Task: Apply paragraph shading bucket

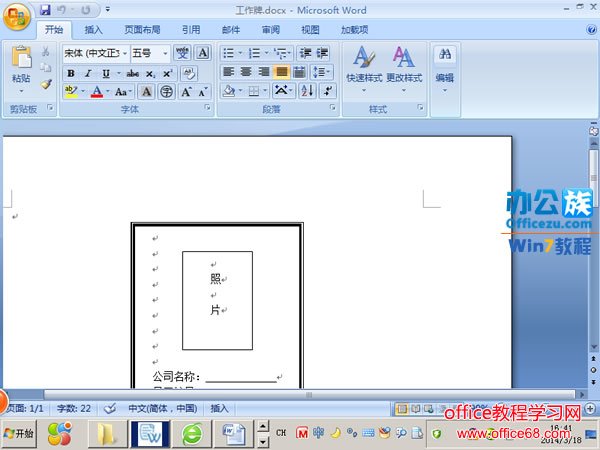Action: [x=229, y=91]
